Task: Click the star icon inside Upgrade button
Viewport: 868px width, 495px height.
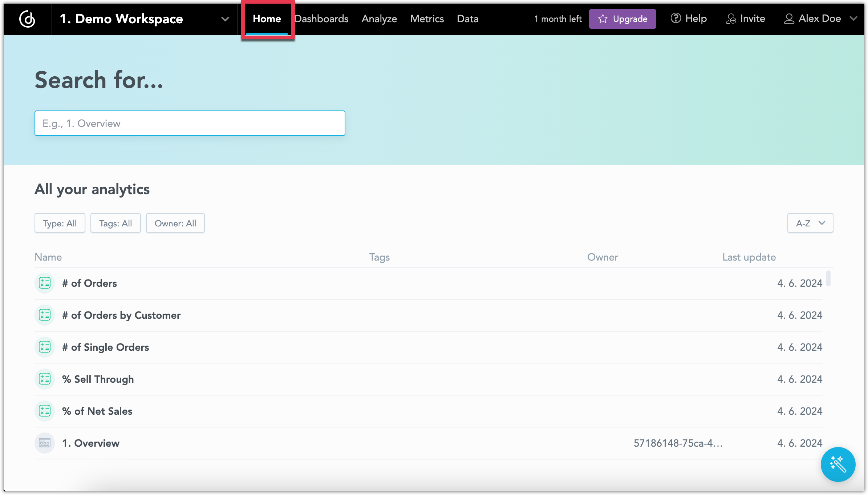Action: [603, 19]
